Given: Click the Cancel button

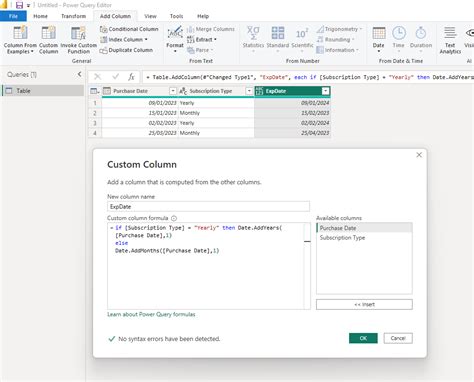Looking at the screenshot, I should pyautogui.click(x=398, y=338).
